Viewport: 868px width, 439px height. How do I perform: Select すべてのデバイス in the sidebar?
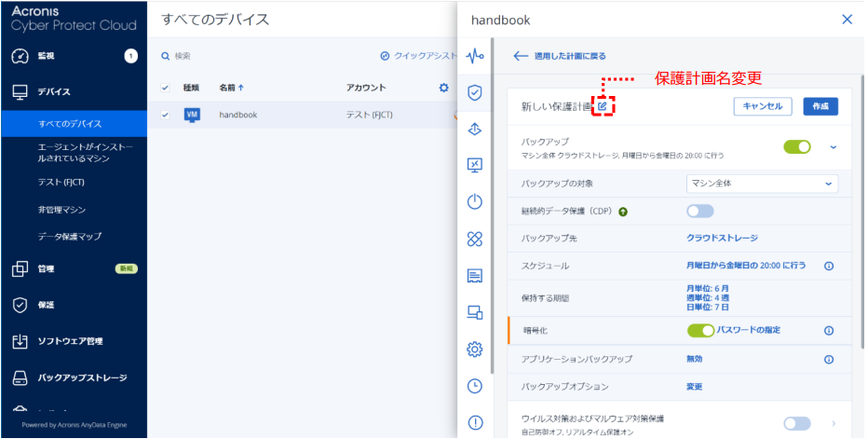click(x=70, y=123)
